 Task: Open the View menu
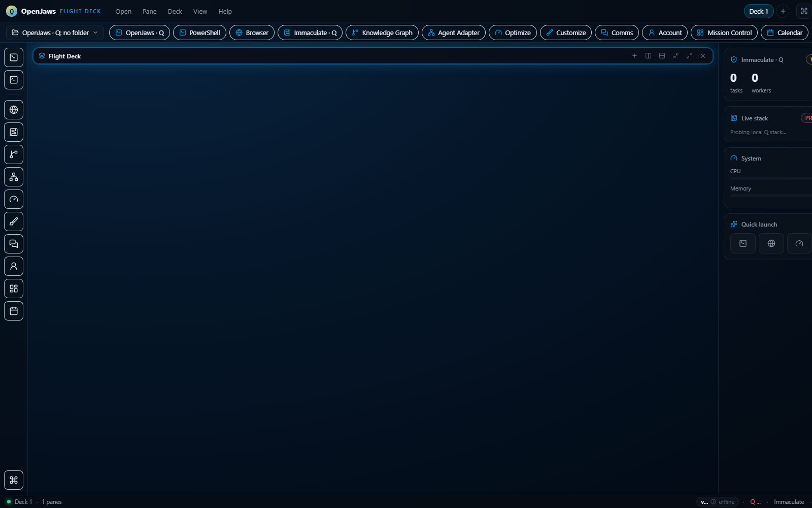[x=200, y=11]
